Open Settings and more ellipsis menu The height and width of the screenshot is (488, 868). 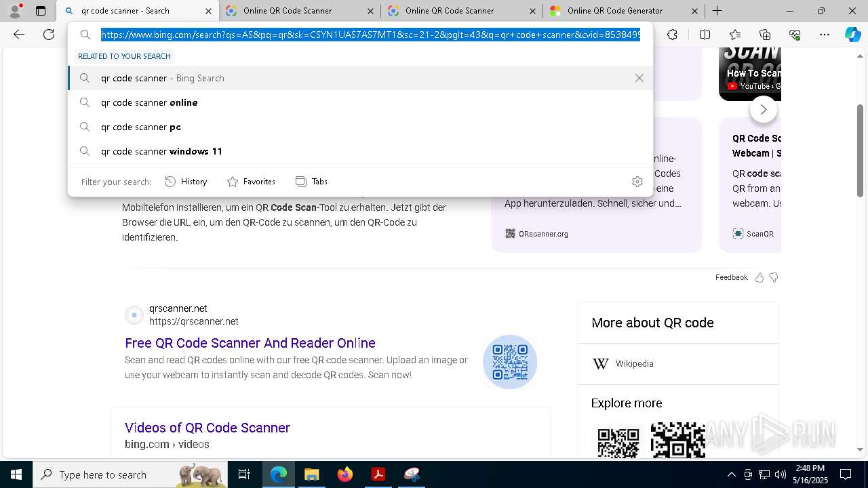coord(825,35)
